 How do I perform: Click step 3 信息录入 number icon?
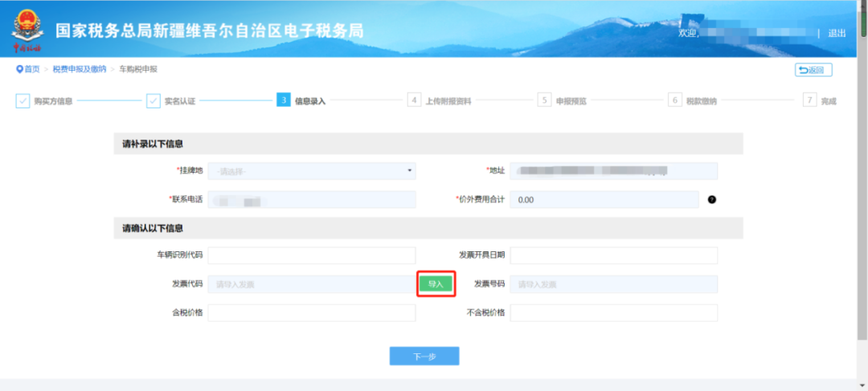pos(283,100)
